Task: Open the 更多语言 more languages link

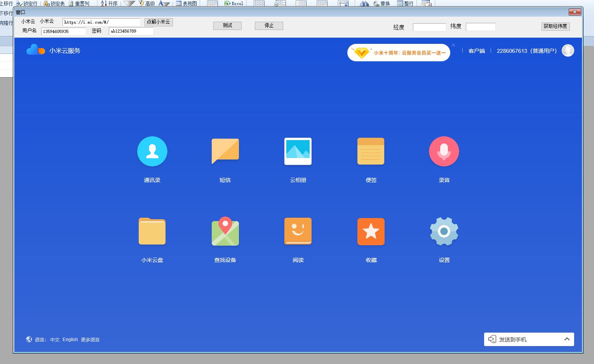Action: [90, 340]
